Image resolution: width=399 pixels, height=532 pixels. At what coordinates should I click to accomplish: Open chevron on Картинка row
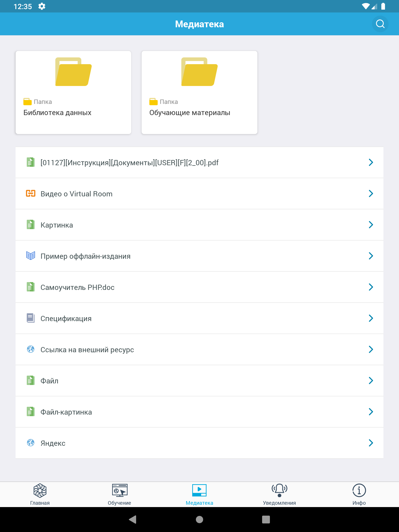[x=371, y=225]
